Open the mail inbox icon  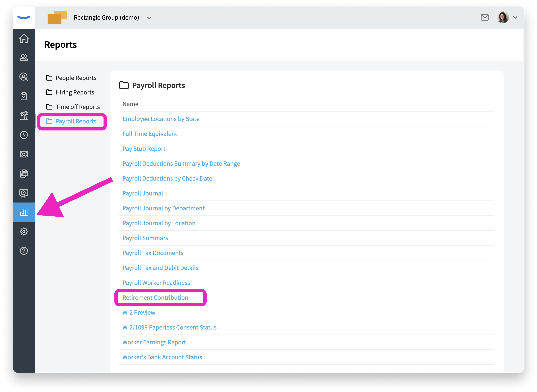(x=485, y=17)
